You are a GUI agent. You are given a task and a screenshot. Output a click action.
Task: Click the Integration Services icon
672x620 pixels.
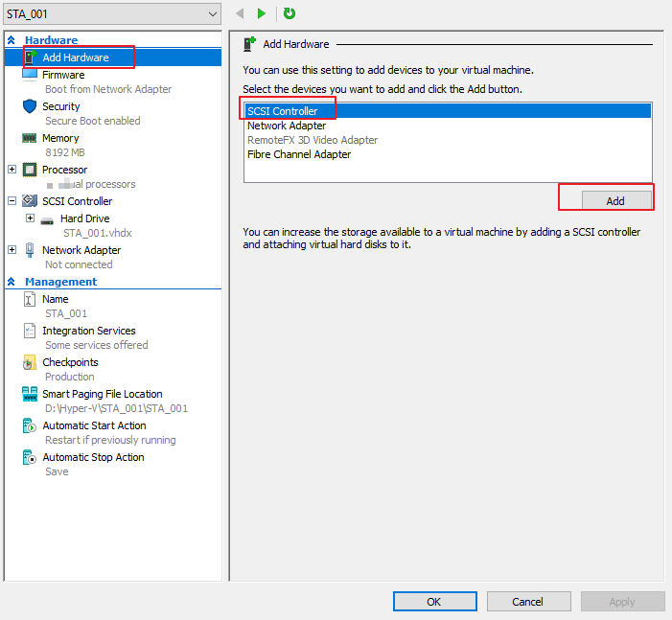pyautogui.click(x=30, y=331)
